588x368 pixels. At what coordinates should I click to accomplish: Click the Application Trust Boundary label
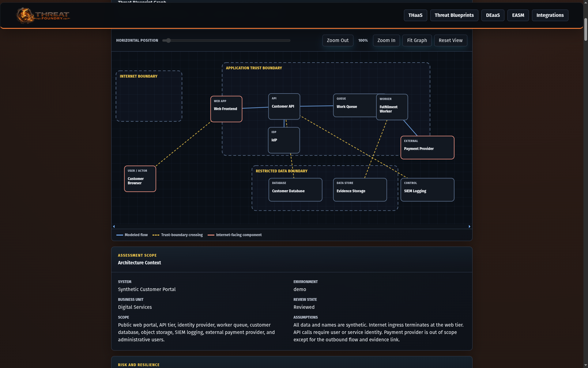[254, 68]
